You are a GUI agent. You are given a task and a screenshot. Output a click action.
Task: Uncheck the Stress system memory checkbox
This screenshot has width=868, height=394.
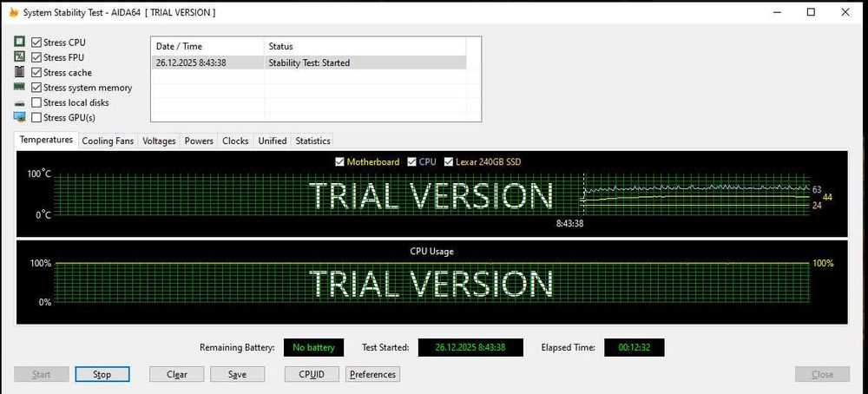click(36, 88)
